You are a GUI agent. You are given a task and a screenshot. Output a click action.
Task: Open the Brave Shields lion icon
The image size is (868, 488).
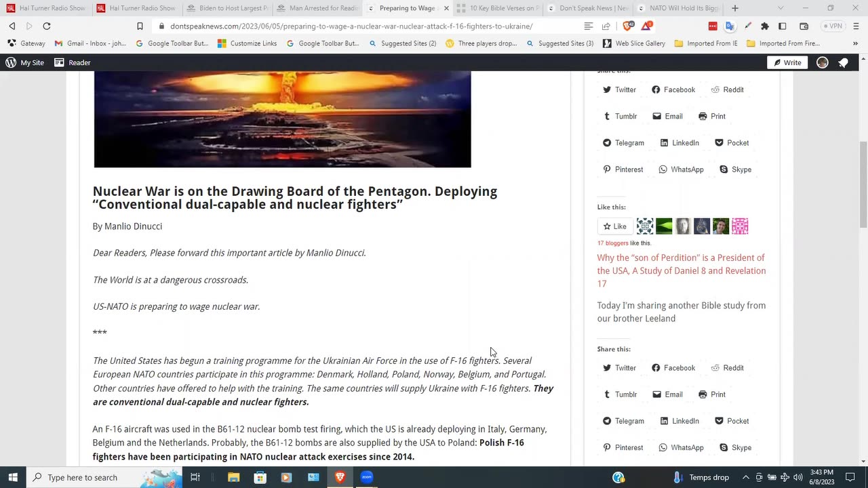[627, 26]
